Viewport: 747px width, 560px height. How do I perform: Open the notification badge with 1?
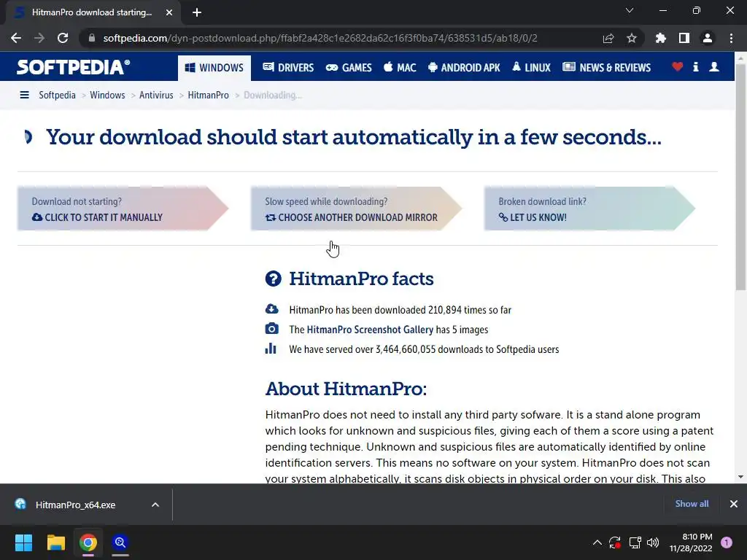click(x=727, y=542)
